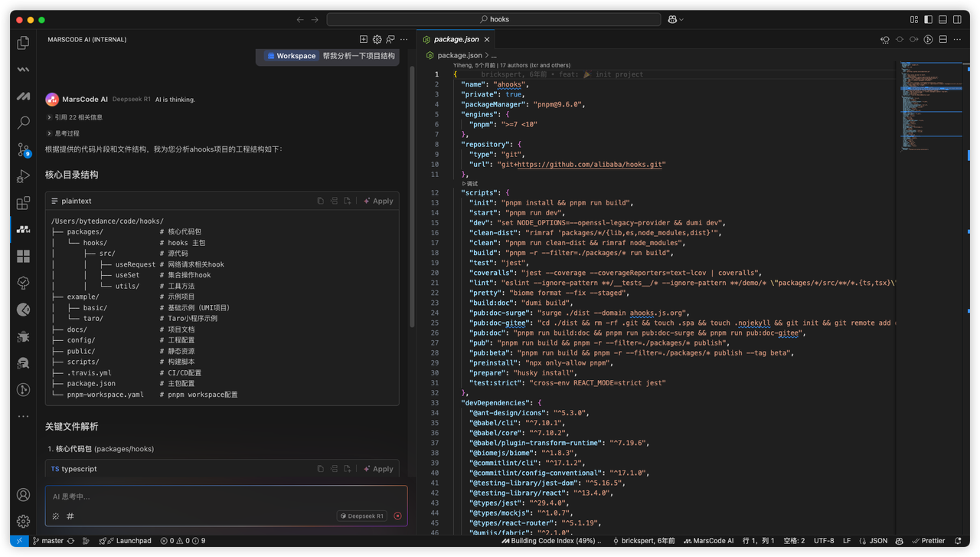Click the # context reference icon in chat input
980x557 pixels.
(x=70, y=516)
